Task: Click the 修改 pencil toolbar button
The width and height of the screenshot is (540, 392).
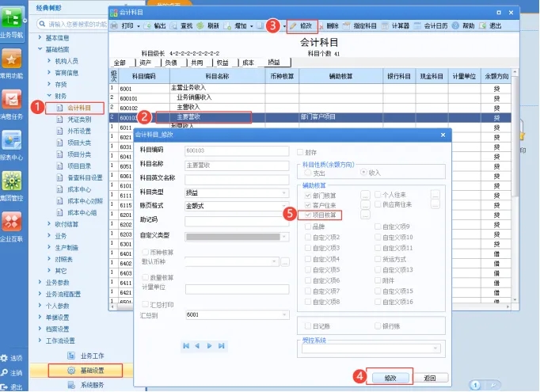Action: [x=302, y=26]
